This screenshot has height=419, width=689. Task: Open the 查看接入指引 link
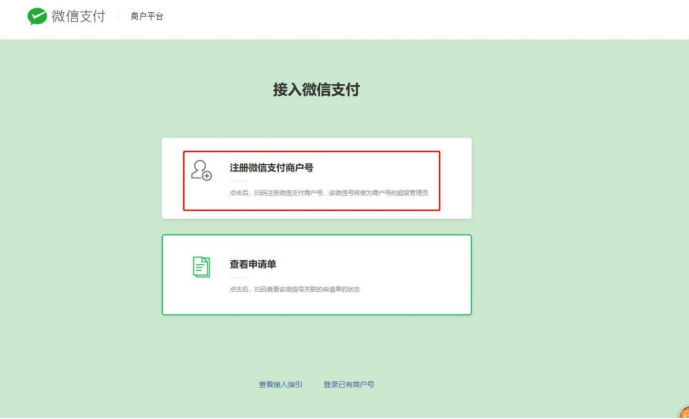pos(280,384)
